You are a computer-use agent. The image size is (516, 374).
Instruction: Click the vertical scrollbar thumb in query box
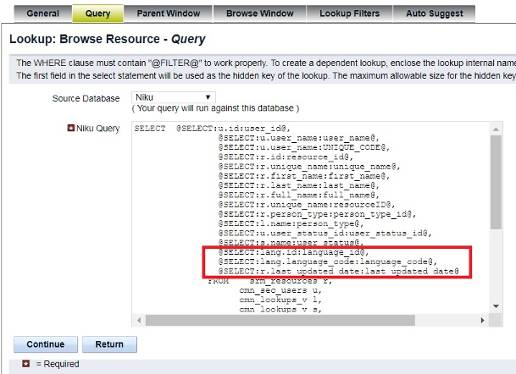[496, 182]
